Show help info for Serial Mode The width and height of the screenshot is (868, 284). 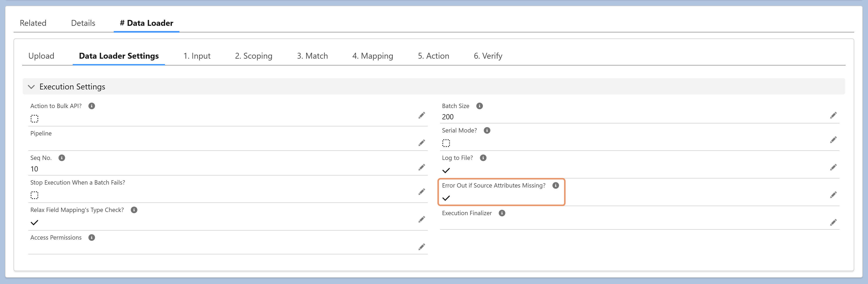tap(487, 130)
